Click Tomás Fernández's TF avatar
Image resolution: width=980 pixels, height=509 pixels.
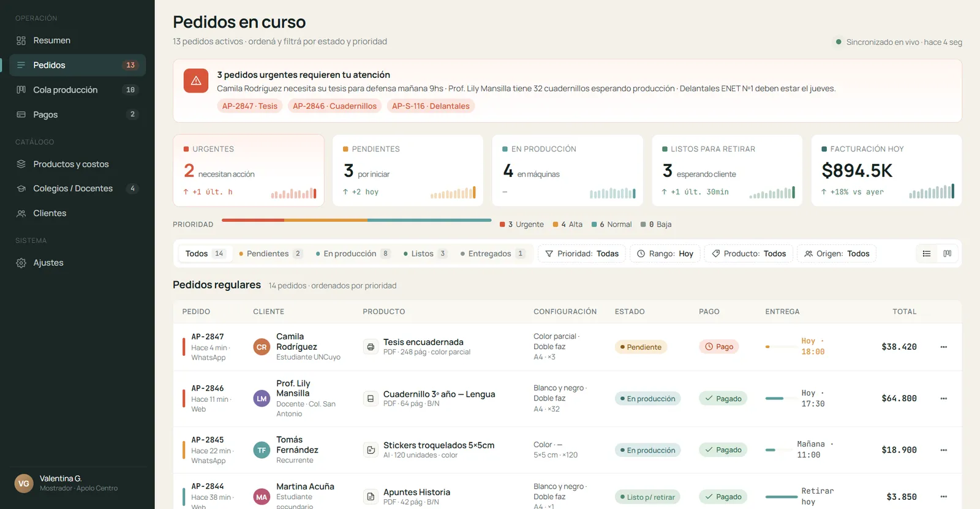pyautogui.click(x=262, y=450)
